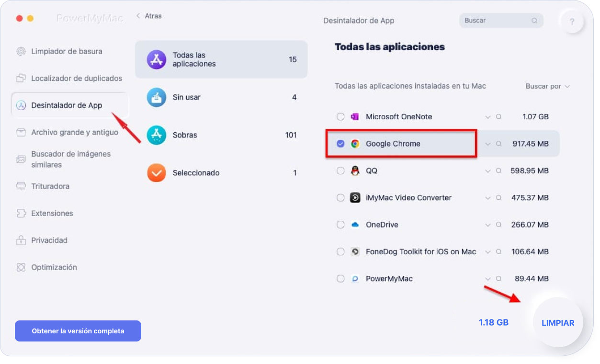
Task: Go back using the Atras link
Action: [149, 16]
